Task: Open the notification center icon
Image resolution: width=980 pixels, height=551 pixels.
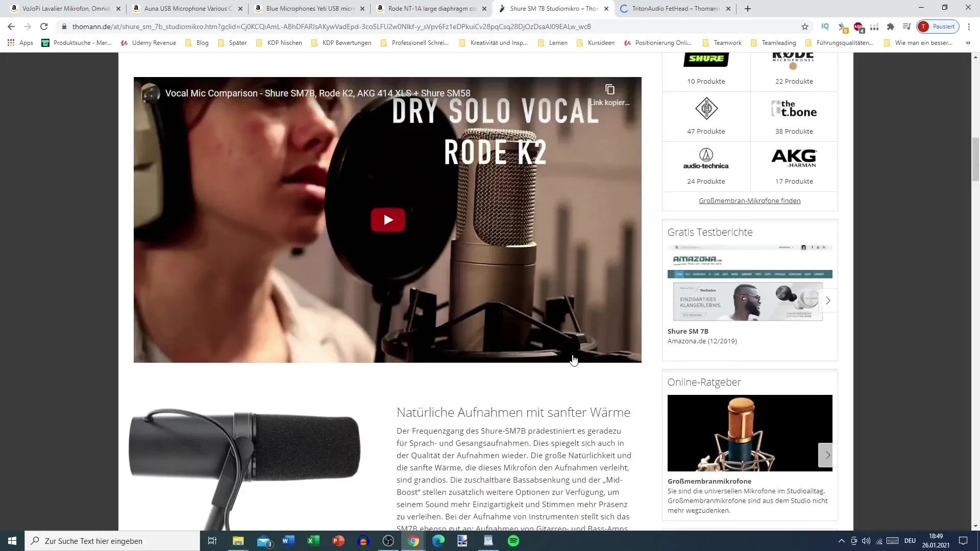Action: click(x=963, y=541)
